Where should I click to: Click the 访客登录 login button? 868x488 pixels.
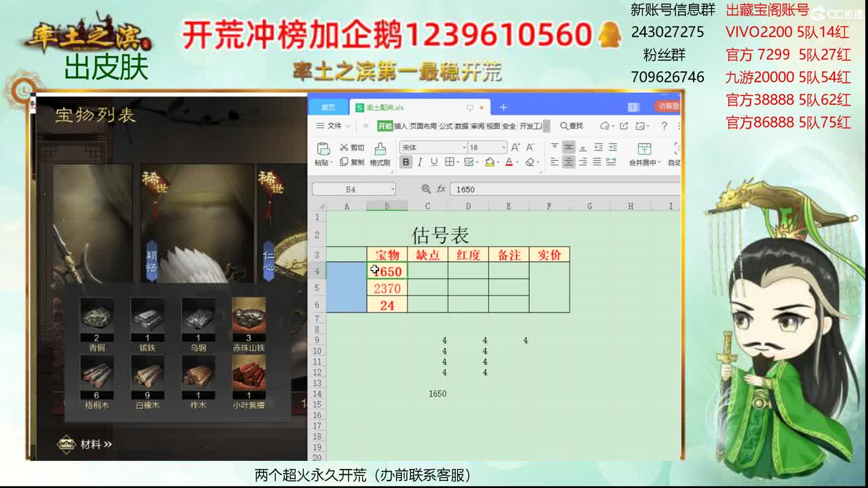click(x=668, y=106)
